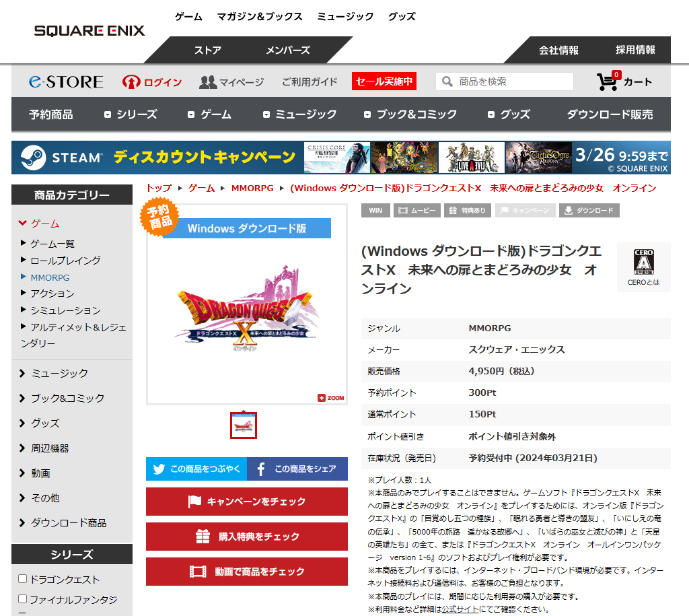This screenshot has width=689, height=616.
Task: Expand the ダウンロード商品 sidebar category
Action: [63, 523]
